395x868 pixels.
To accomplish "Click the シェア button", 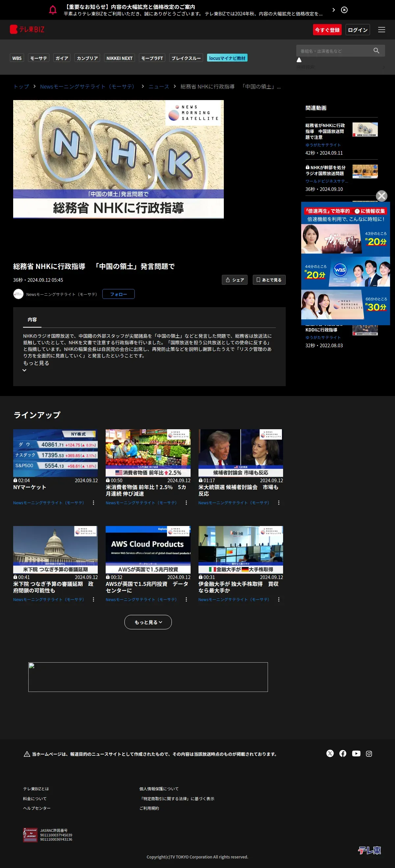I will (x=235, y=280).
